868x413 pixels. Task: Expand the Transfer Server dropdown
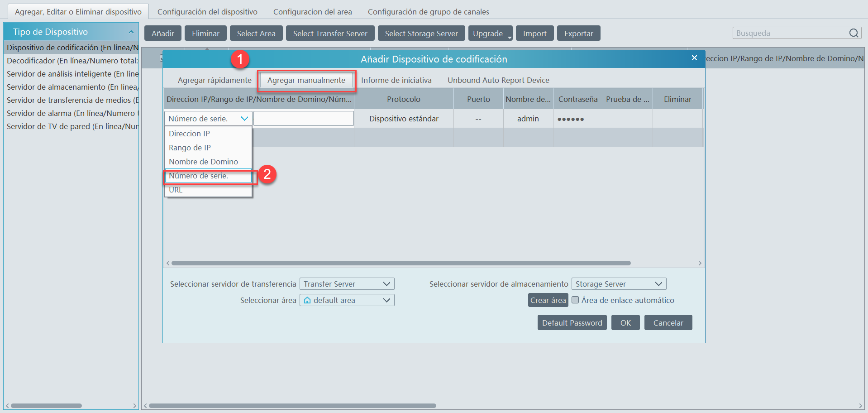(386, 284)
